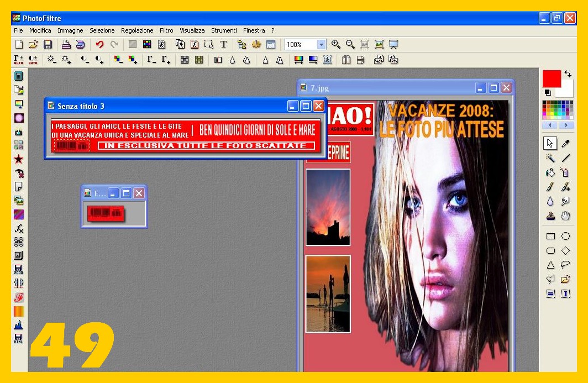Click the Undo arrow icon

(99, 44)
